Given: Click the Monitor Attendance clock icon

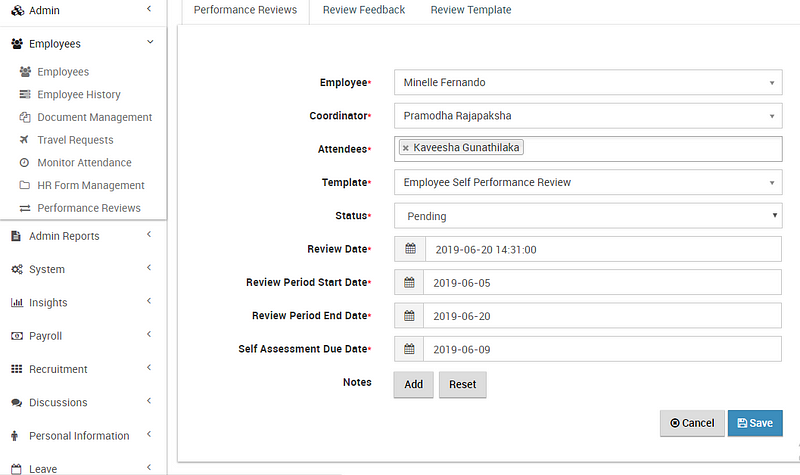Looking at the screenshot, I should 24,162.
